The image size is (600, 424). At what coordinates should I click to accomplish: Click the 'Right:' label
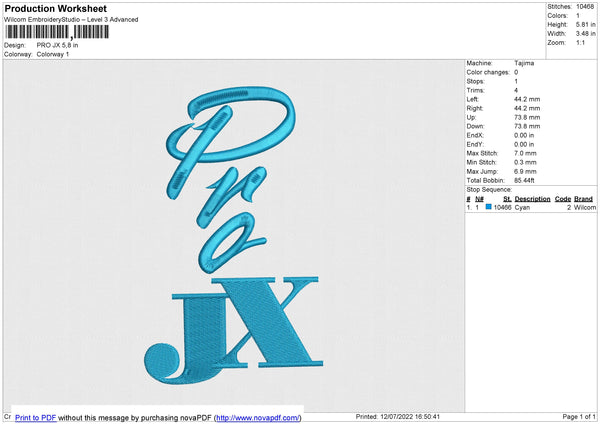pos(474,108)
